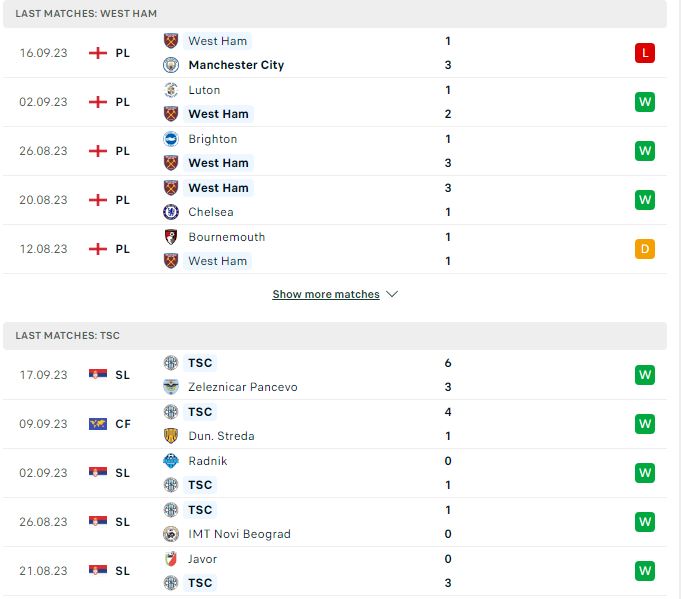Image resolution: width=681 pixels, height=599 pixels.
Task: Click the orange D result badge
Action: pyautogui.click(x=645, y=249)
